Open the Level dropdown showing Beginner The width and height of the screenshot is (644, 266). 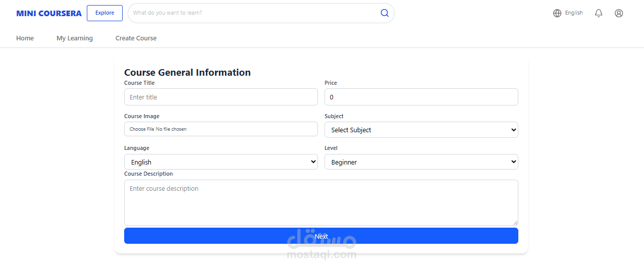(x=421, y=162)
